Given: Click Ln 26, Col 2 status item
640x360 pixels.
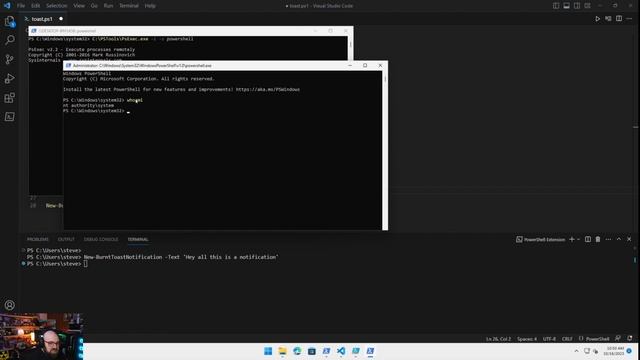Looking at the screenshot, I should click(498, 339).
